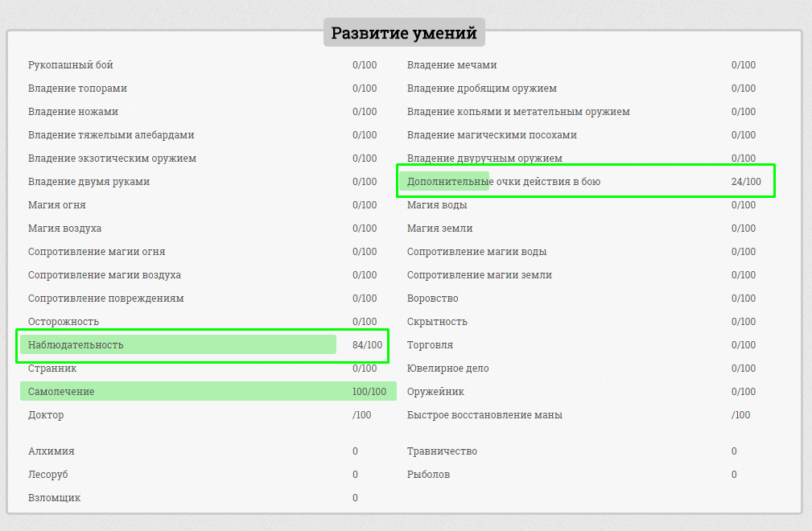812x531 pixels.
Task: Select the 'Осторожность' skill
Action: [64, 321]
